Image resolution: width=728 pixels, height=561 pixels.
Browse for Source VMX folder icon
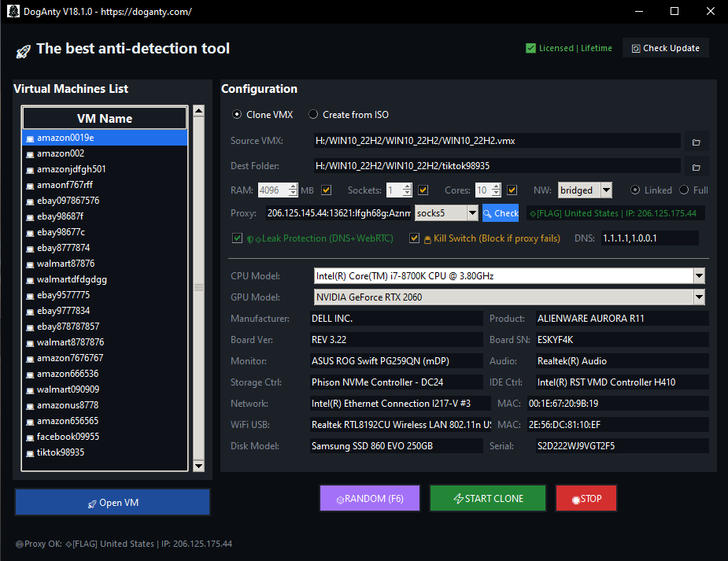coord(696,142)
